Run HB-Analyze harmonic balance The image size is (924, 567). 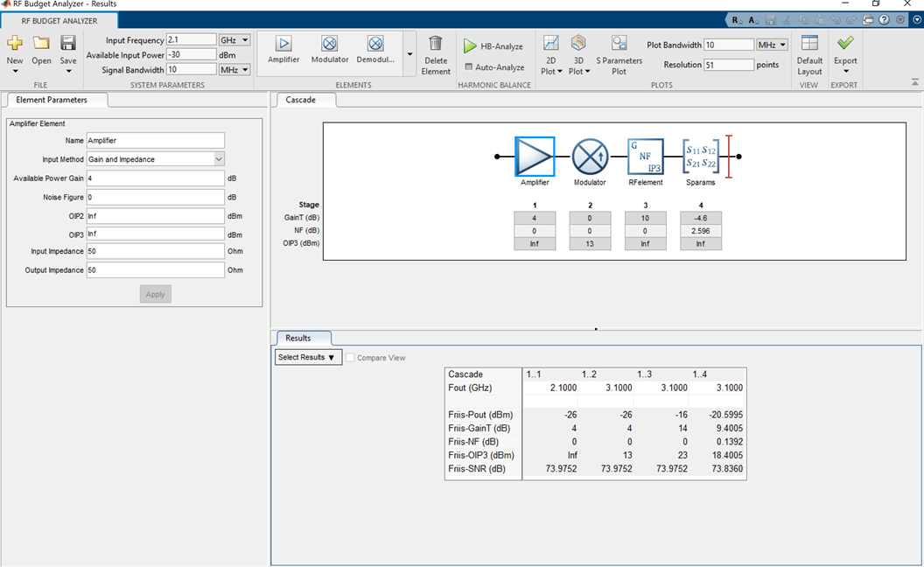pos(493,46)
